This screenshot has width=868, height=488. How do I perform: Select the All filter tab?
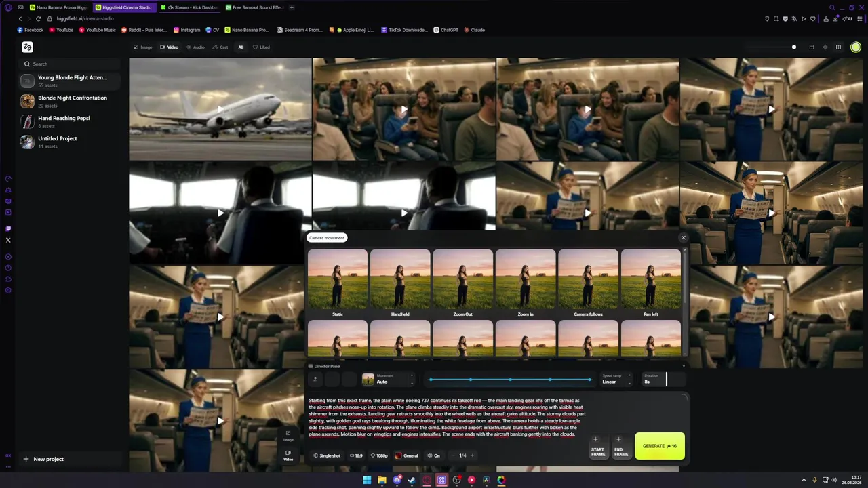pos(241,47)
